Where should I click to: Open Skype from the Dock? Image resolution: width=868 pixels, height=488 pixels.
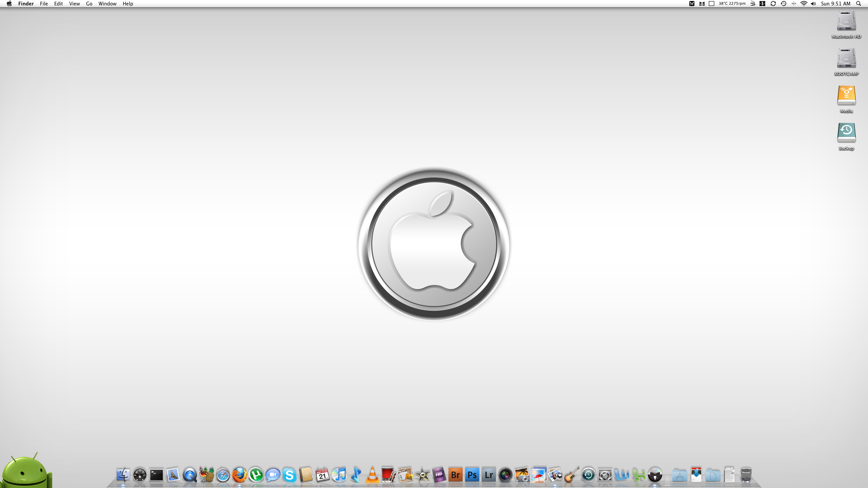pyautogui.click(x=289, y=475)
